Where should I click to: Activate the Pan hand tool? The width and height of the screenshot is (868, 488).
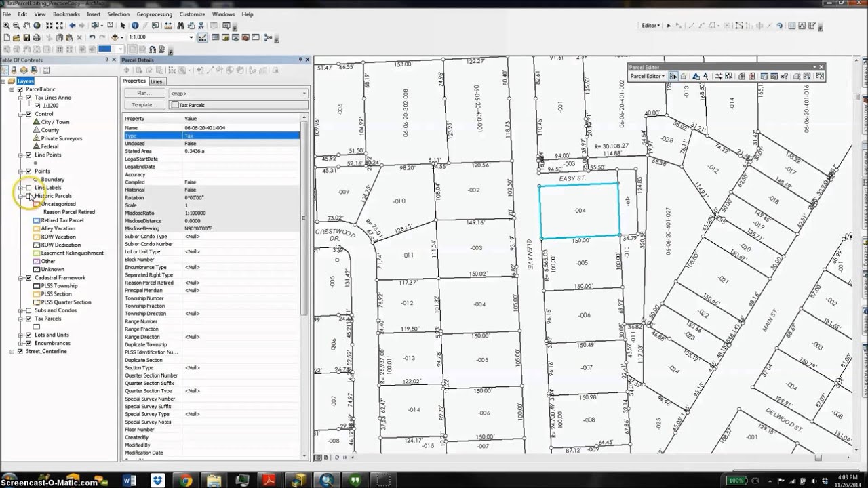[x=26, y=26]
